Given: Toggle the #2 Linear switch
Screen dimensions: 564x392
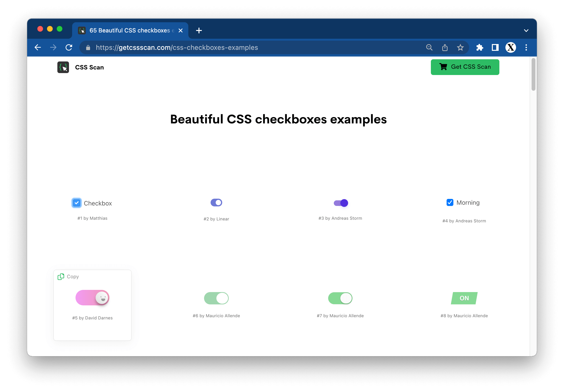Looking at the screenshot, I should 216,203.
